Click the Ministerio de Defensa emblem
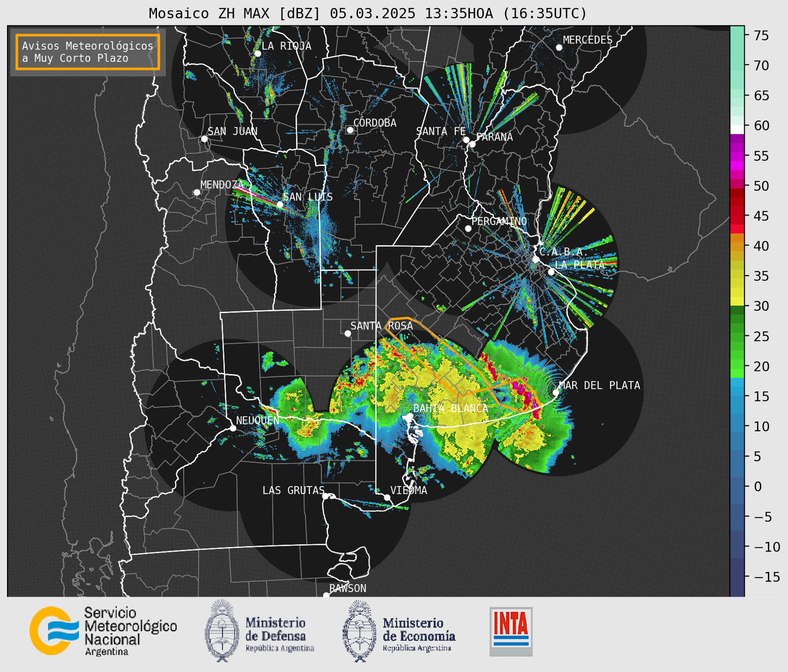The height and width of the screenshot is (672, 788). (x=222, y=630)
